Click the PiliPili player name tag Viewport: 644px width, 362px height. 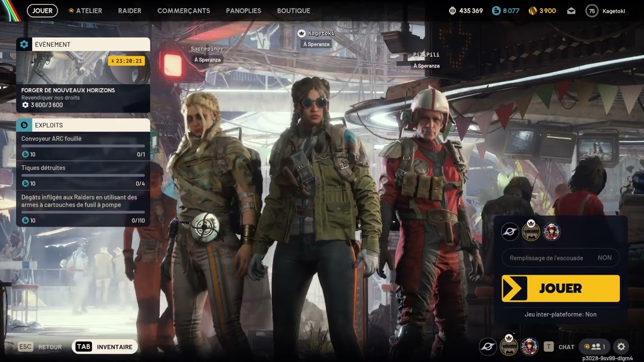click(426, 54)
